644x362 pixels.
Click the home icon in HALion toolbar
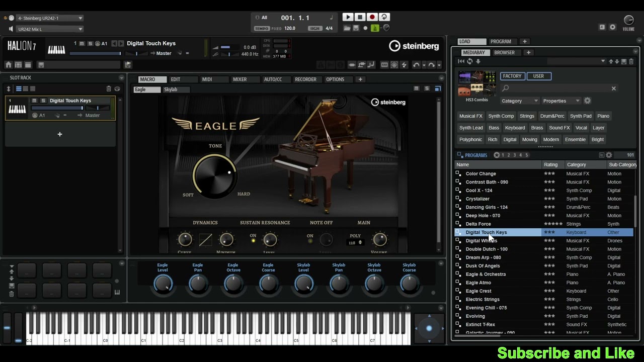(x=9, y=65)
